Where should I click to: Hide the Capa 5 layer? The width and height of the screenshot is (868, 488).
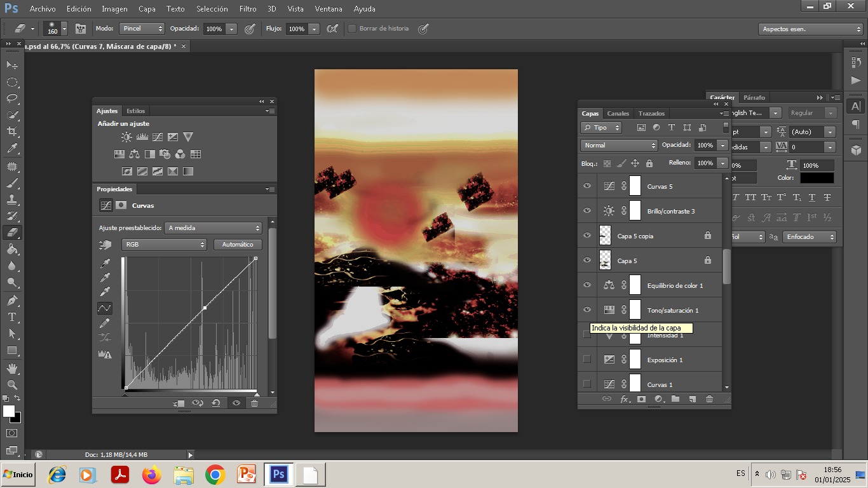point(587,261)
